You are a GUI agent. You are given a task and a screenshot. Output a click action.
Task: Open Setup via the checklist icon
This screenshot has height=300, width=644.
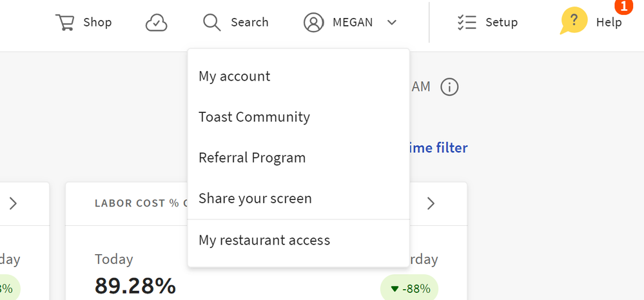[466, 23]
